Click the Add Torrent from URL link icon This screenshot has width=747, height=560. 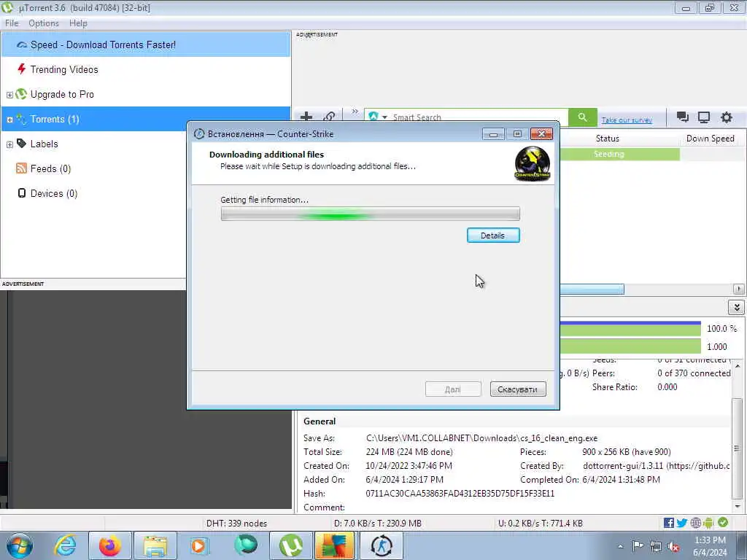[x=329, y=117]
